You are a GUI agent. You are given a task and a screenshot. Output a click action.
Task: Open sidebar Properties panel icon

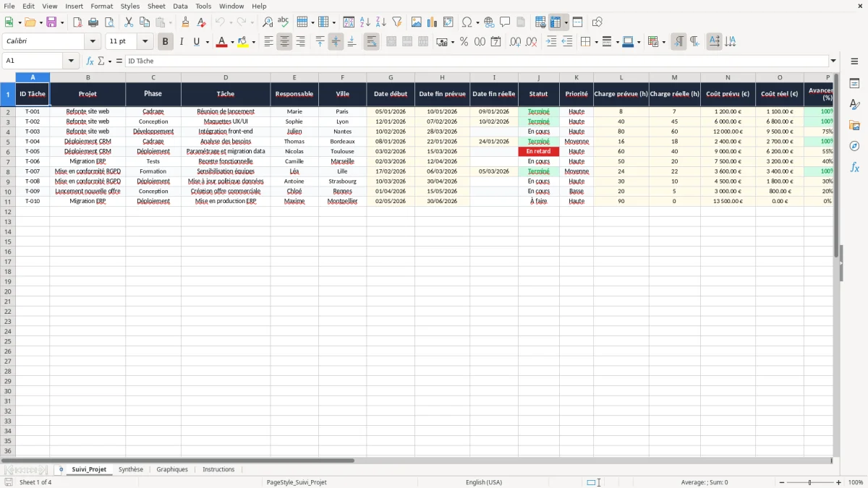tap(854, 84)
